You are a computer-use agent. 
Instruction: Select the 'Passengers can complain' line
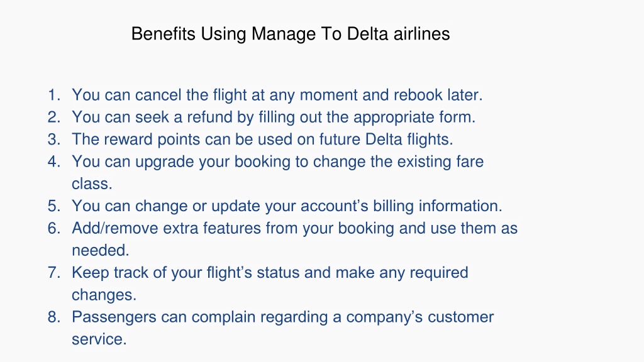[x=282, y=317]
